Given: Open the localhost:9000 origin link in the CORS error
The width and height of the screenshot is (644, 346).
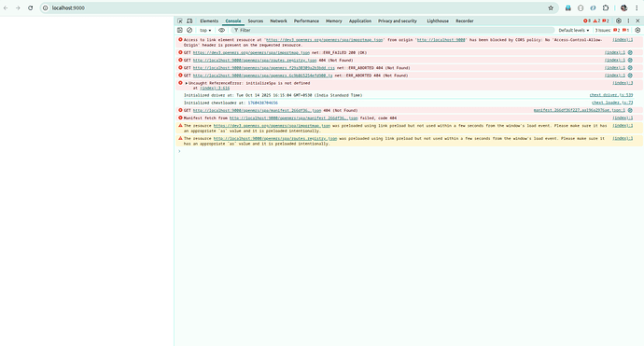Looking at the screenshot, I should (441, 40).
